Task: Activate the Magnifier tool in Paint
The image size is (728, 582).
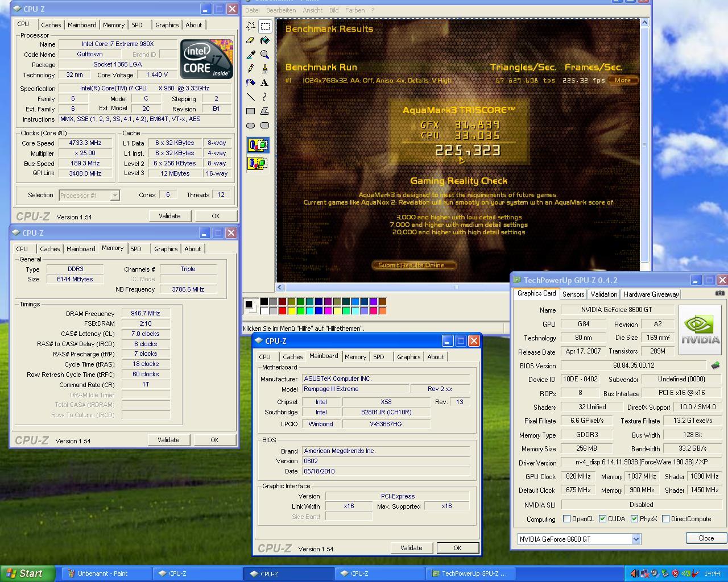Action: [x=265, y=55]
